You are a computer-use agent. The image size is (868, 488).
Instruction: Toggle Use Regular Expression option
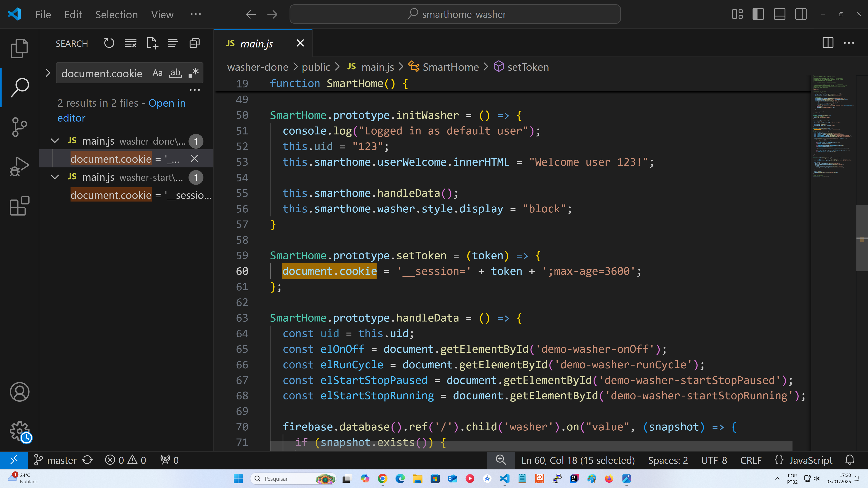pyautogui.click(x=194, y=73)
